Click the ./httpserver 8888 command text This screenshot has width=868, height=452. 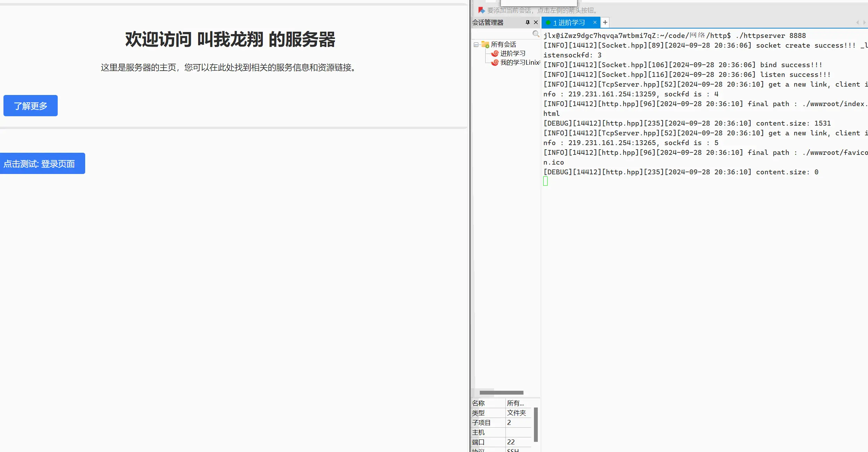(x=770, y=35)
